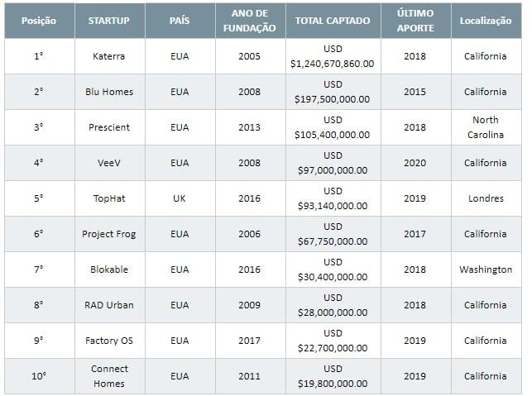
Task: Select the Factory OS cell
Action: click(x=109, y=341)
